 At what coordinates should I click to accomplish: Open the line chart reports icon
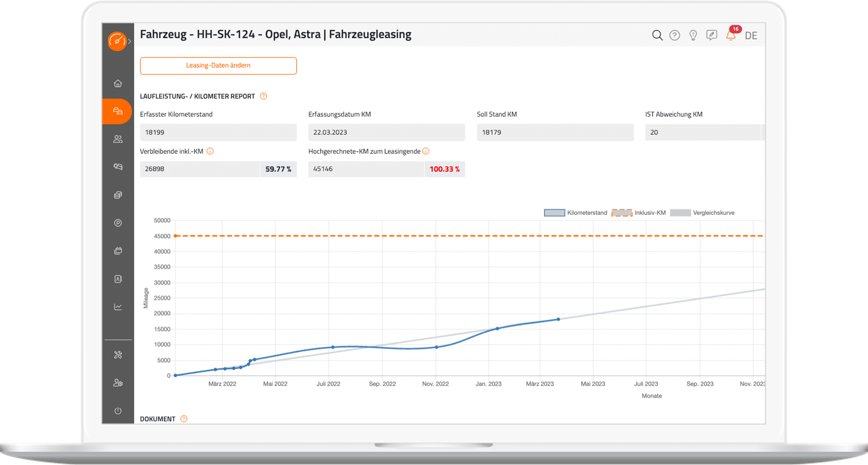point(118,307)
